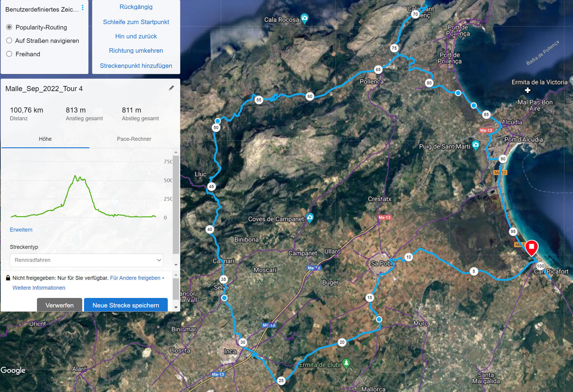Click Neue Strecke speichern button
The width and height of the screenshot is (573, 392).
(126, 305)
